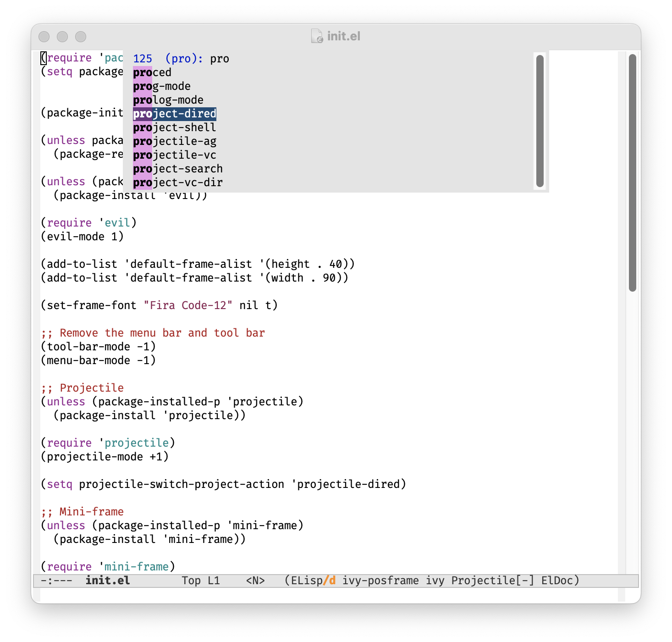This screenshot has width=672, height=642.
Task: Click the ";; Mini-frame" comment
Action: tap(82, 512)
